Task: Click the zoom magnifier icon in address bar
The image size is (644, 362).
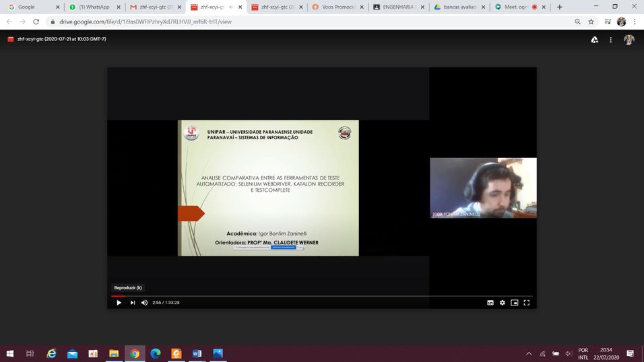Action: [x=578, y=22]
